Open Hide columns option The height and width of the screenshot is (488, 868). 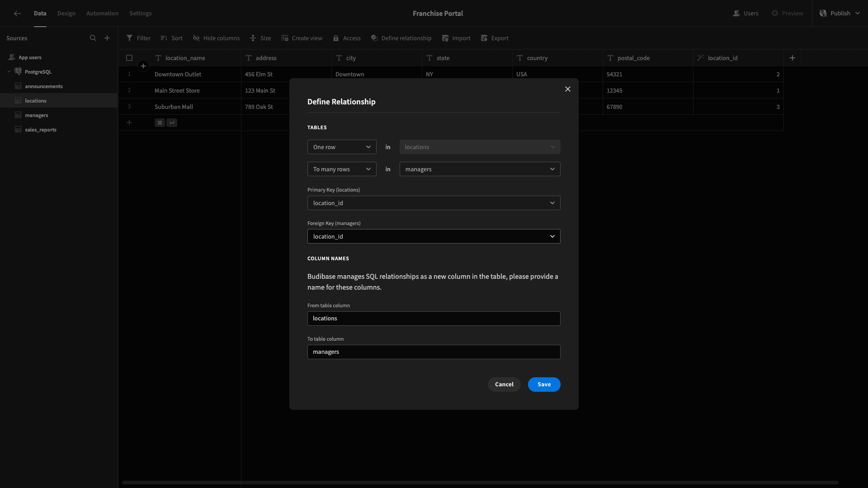[x=216, y=38]
